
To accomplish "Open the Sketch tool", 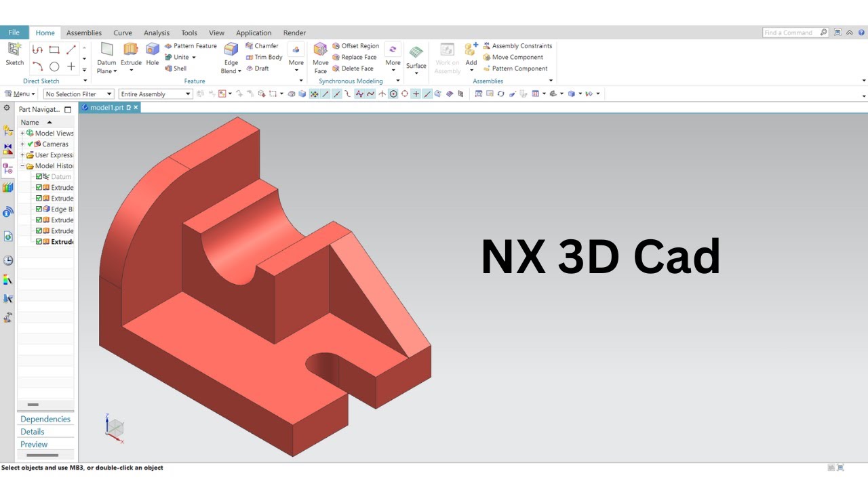I will pos(14,54).
